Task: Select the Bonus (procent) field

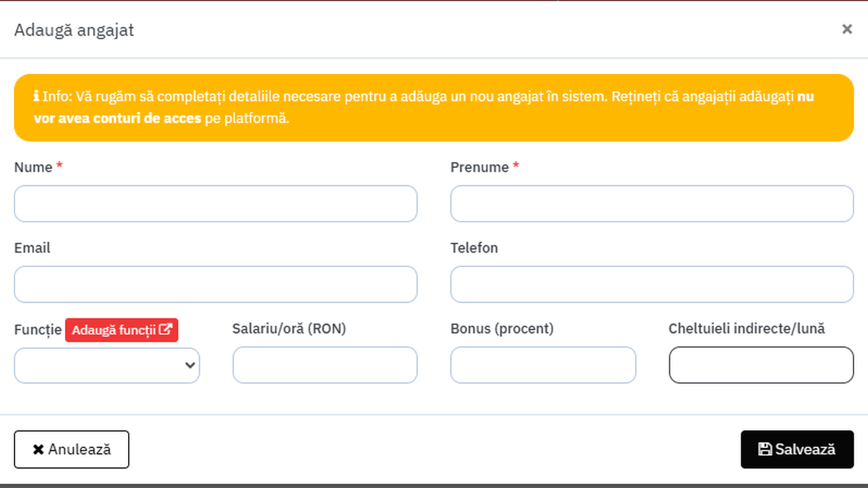Action: (x=542, y=365)
